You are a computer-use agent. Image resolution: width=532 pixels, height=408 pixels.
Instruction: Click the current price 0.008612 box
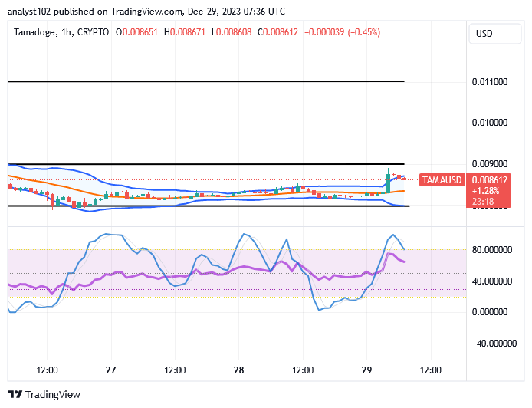coord(489,180)
